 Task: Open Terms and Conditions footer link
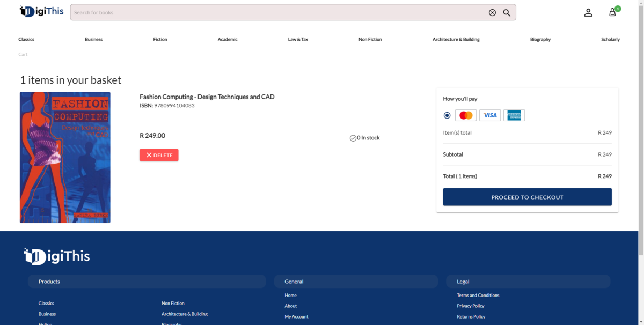point(478,296)
